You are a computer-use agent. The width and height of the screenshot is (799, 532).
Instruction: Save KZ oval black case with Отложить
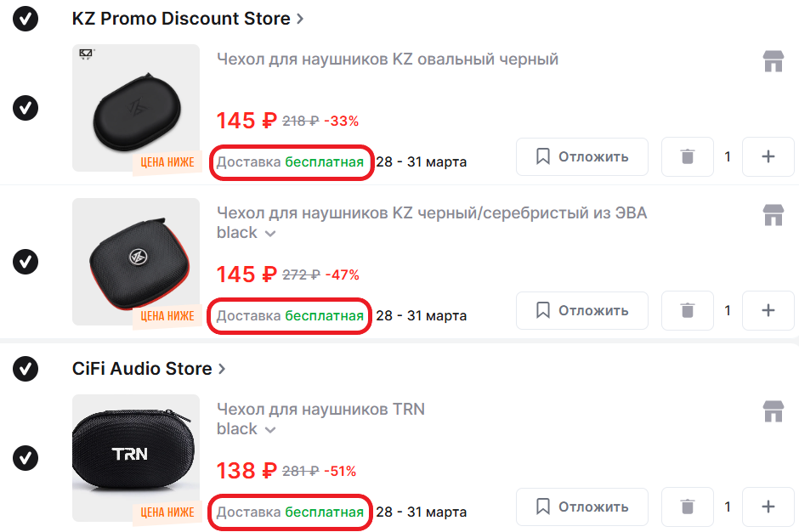point(582,156)
